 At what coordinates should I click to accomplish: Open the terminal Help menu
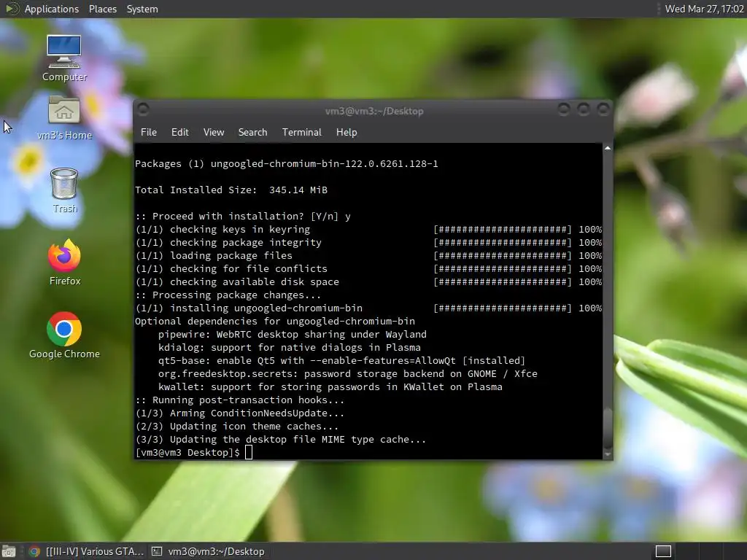347,133
